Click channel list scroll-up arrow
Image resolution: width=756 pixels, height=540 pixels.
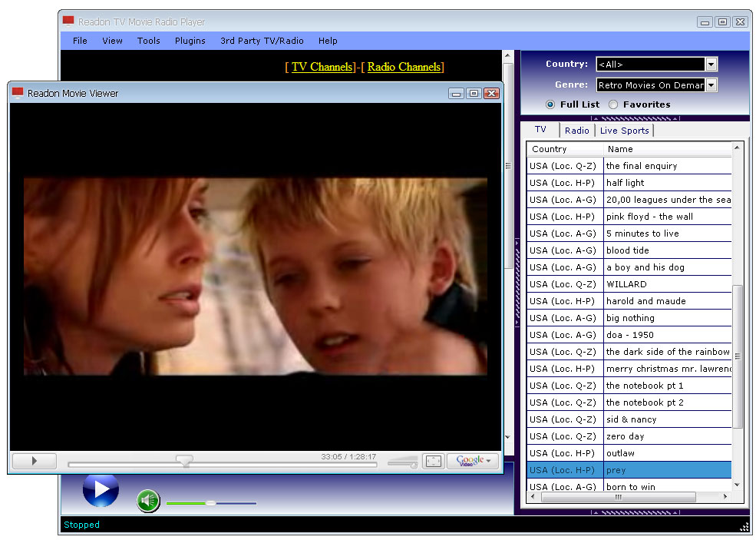(x=737, y=147)
